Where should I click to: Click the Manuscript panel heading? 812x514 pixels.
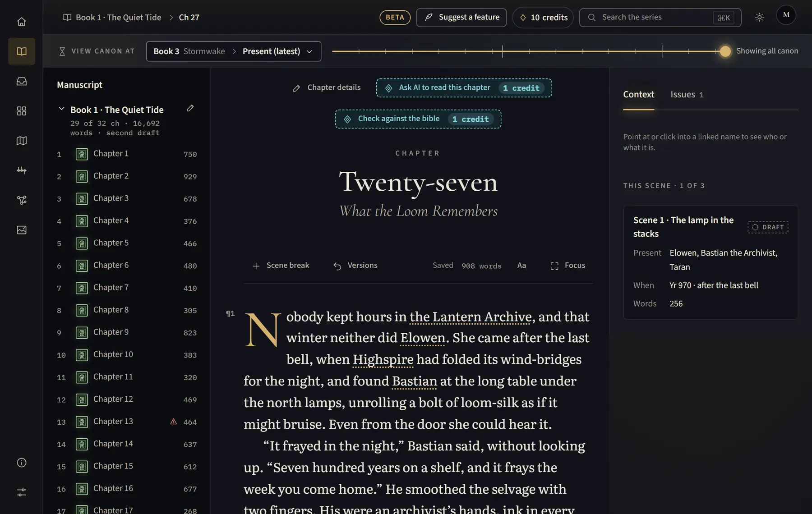tap(79, 85)
